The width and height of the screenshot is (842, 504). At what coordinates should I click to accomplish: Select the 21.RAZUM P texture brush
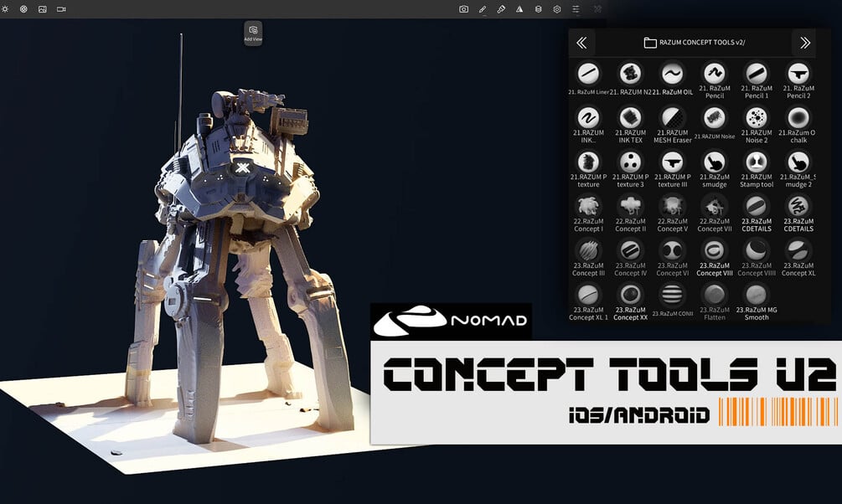(588, 170)
